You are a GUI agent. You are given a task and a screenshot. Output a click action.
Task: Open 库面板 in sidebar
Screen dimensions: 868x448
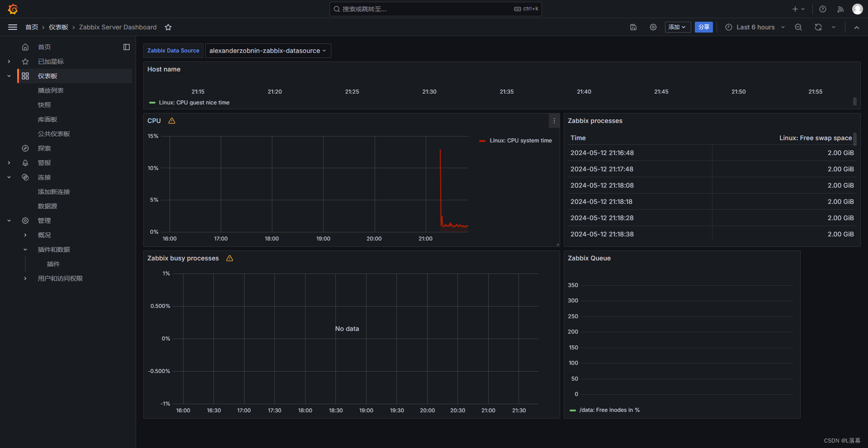coord(47,119)
